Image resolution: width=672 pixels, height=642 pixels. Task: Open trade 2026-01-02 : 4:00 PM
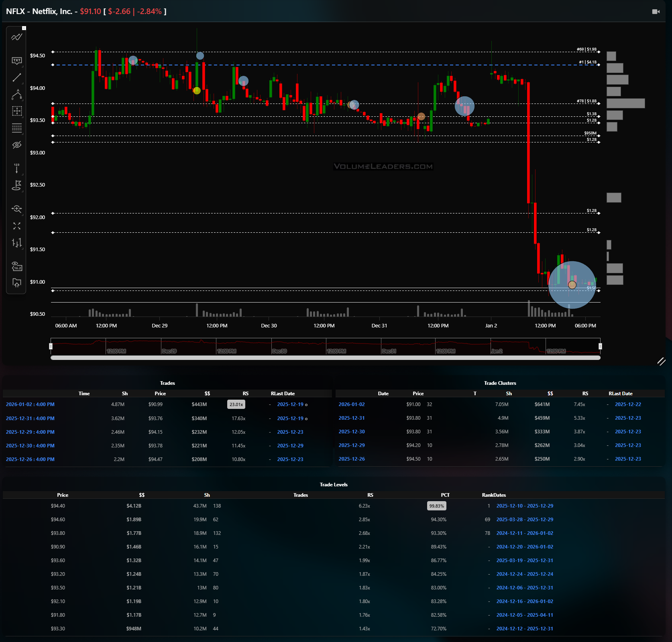pyautogui.click(x=30, y=404)
